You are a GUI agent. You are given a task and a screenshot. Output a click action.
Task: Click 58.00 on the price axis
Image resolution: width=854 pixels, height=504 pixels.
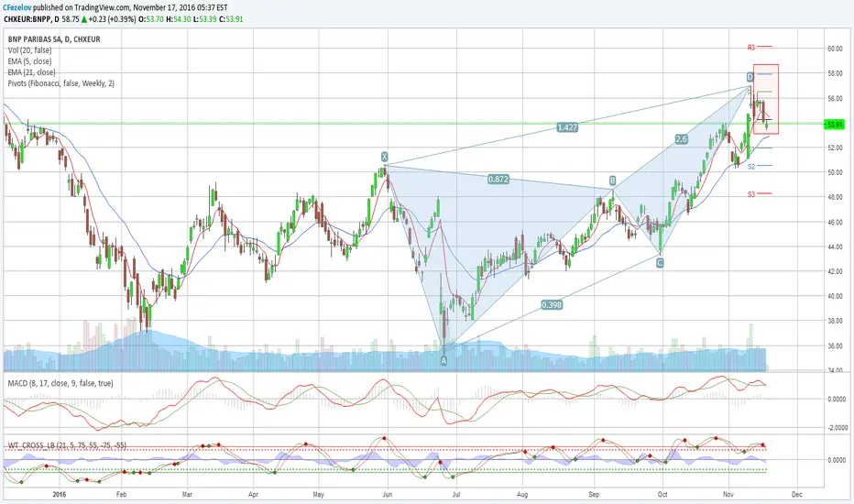(x=835, y=73)
